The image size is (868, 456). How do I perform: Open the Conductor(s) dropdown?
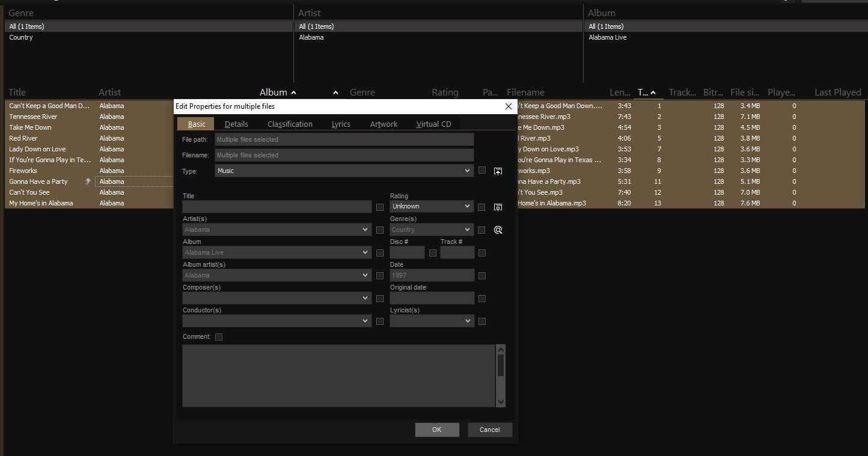277,321
